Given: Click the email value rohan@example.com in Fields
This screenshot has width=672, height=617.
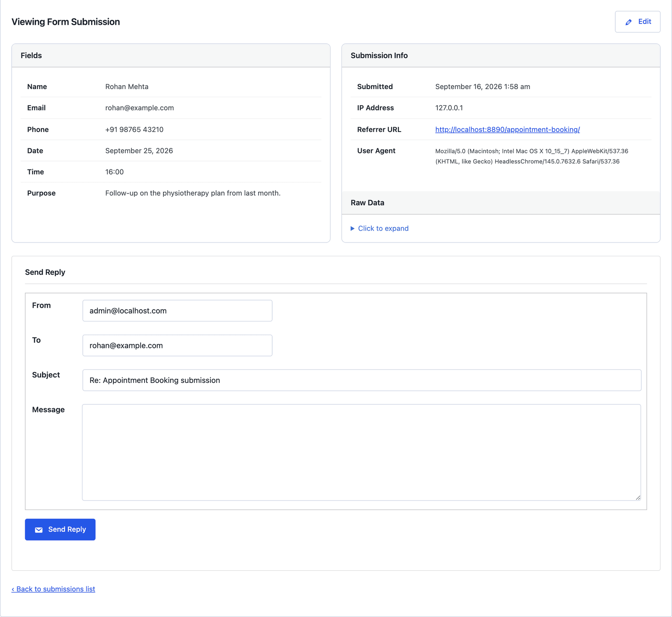Looking at the screenshot, I should 139,108.
